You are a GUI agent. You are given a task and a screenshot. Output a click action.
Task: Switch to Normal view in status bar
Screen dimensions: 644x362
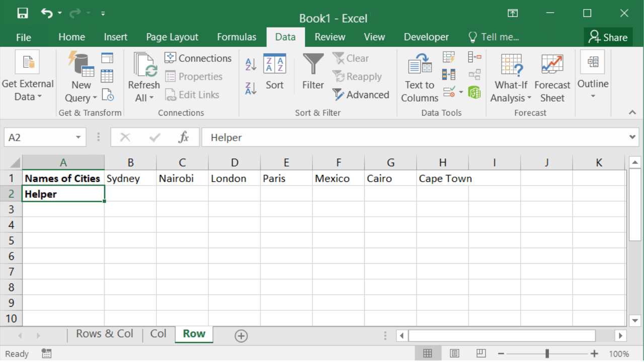tap(428, 353)
